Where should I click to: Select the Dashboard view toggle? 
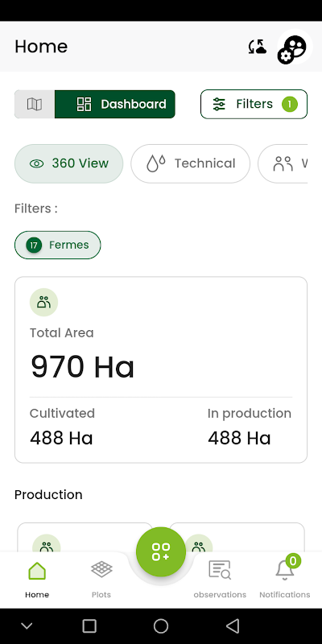[x=115, y=105]
